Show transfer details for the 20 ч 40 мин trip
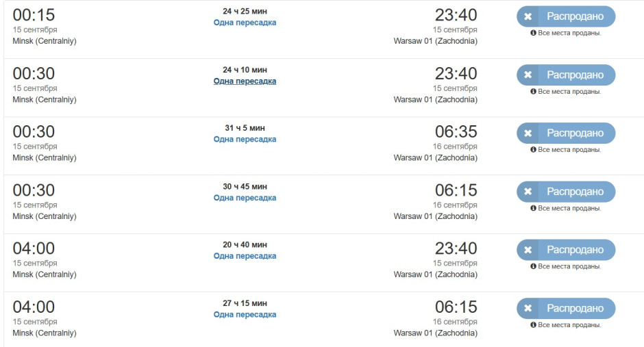Viewport: 644px width, 347px height. coord(245,256)
